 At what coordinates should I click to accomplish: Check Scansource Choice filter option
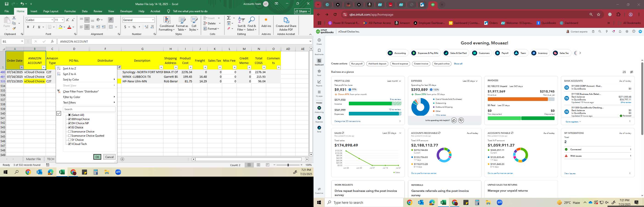(x=70, y=131)
